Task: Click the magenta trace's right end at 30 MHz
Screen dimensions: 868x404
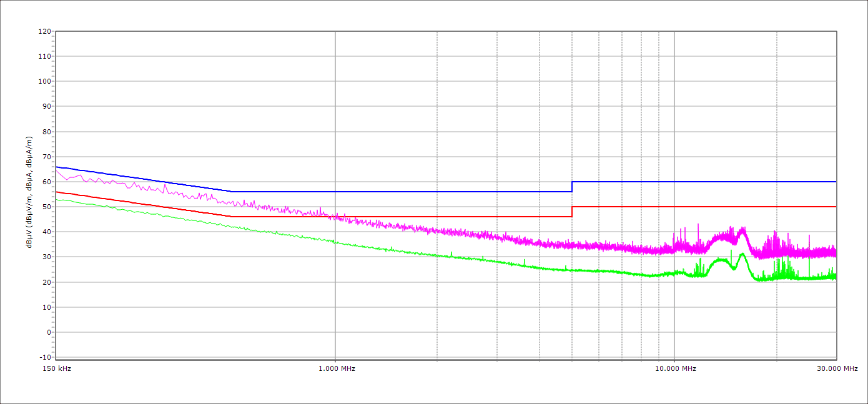Action: point(835,252)
